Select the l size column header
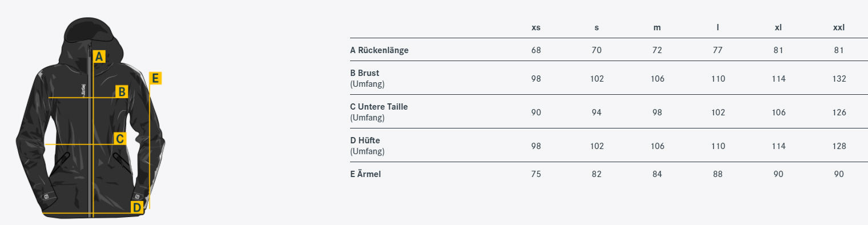Viewport: 868px width, 225px height. click(x=718, y=27)
